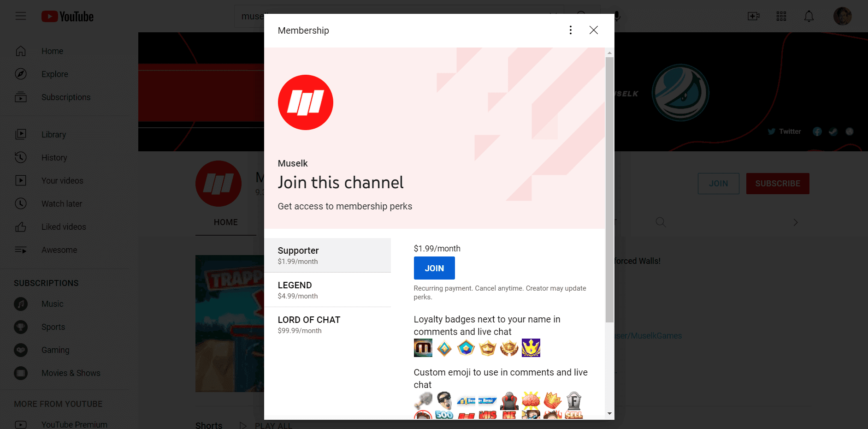Open your account avatar menu

[842, 16]
